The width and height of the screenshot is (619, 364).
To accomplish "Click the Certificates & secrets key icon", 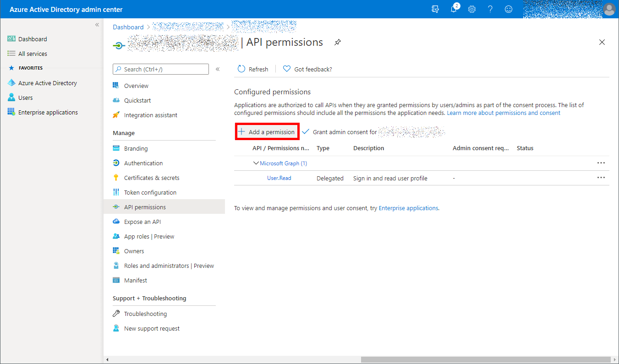I will [116, 178].
